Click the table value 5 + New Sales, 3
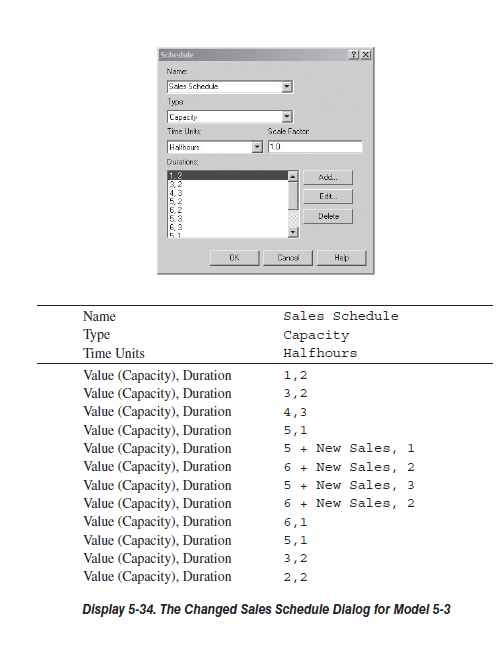Image resolution: width=503 pixels, height=656 pixels. pyautogui.click(x=349, y=485)
